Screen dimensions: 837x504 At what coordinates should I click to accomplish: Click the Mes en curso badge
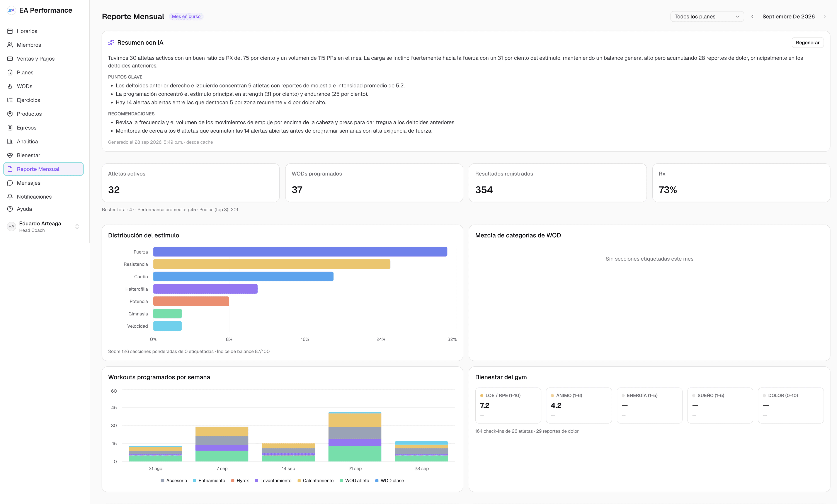(186, 16)
